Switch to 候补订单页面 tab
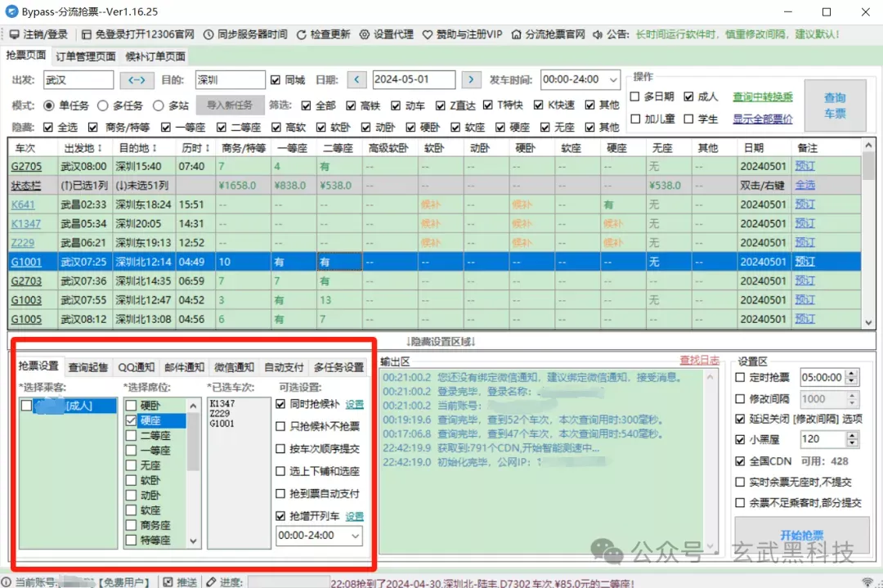The width and height of the screenshot is (883, 588). 155,56
